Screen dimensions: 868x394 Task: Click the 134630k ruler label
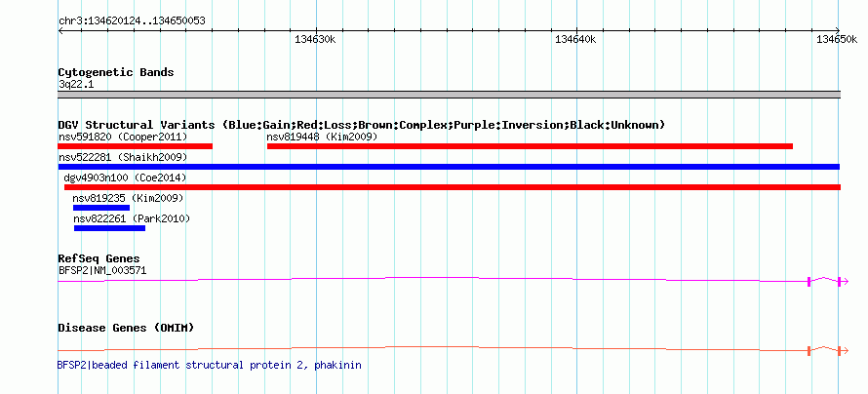click(x=315, y=39)
